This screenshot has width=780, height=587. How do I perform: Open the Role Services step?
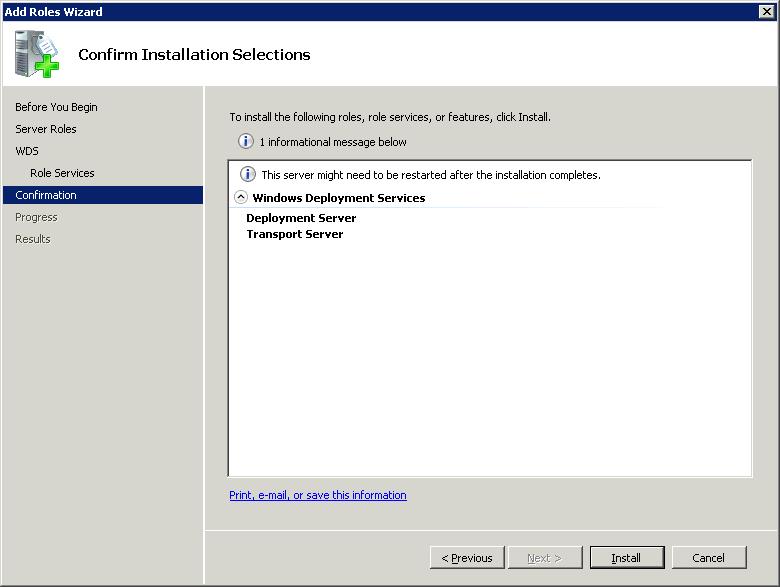pos(62,173)
